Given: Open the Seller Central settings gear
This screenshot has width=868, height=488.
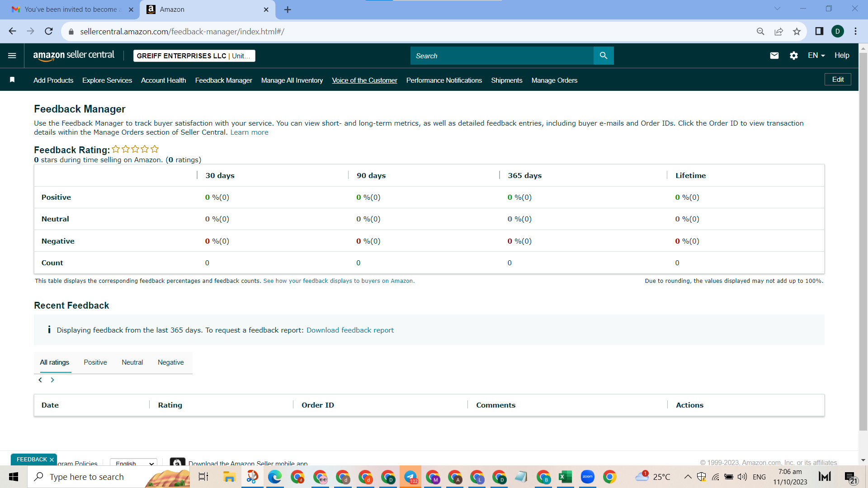Looking at the screenshot, I should coord(794,56).
